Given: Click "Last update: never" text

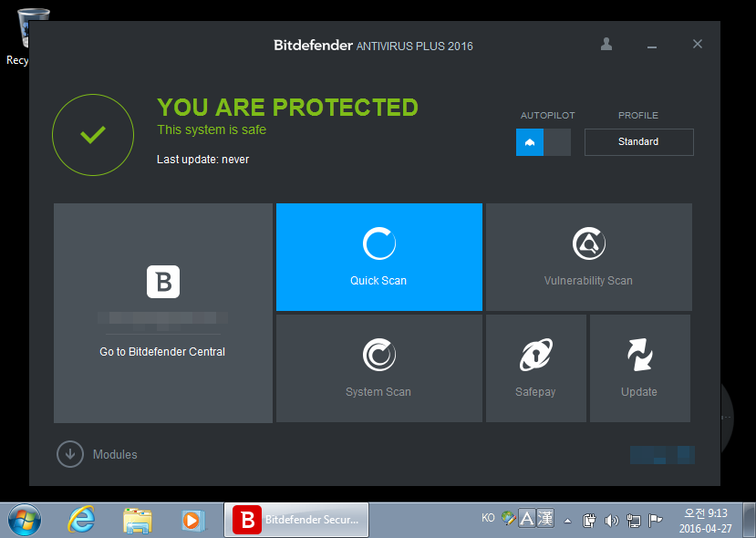Looking at the screenshot, I should (203, 160).
